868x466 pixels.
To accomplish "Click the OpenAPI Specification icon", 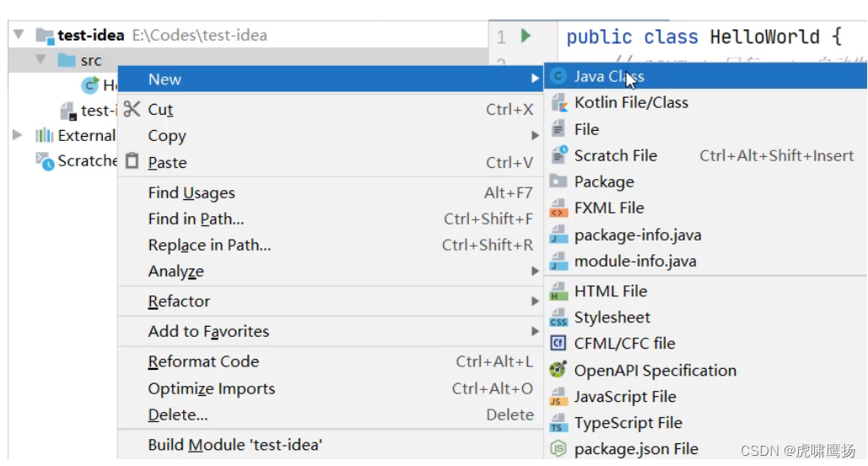I will pyautogui.click(x=558, y=370).
